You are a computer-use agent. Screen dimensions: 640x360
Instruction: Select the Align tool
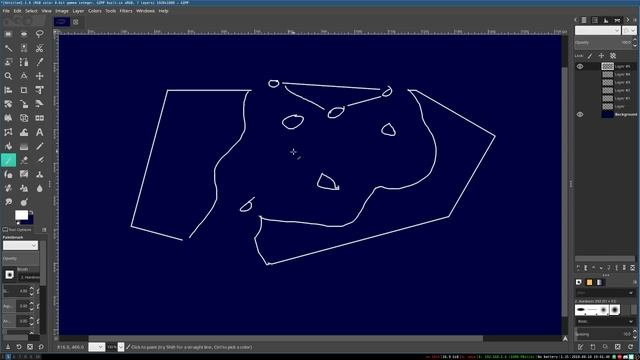(8, 90)
